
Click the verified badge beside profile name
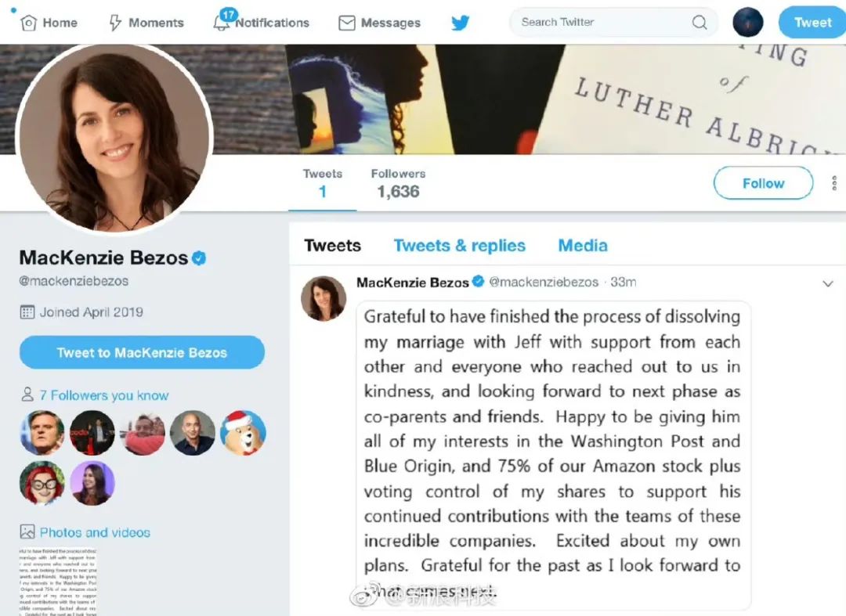point(199,258)
